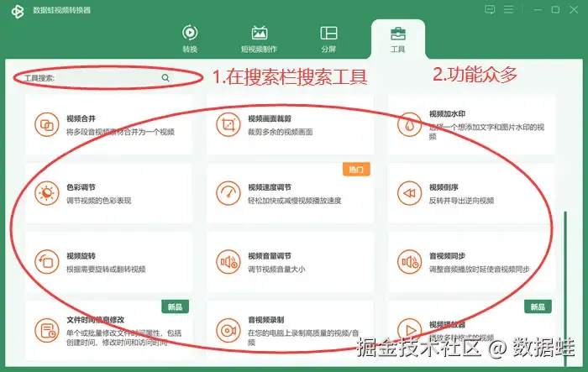Close the 数据蛙视频转换器 window

pyautogui.click(x=574, y=10)
